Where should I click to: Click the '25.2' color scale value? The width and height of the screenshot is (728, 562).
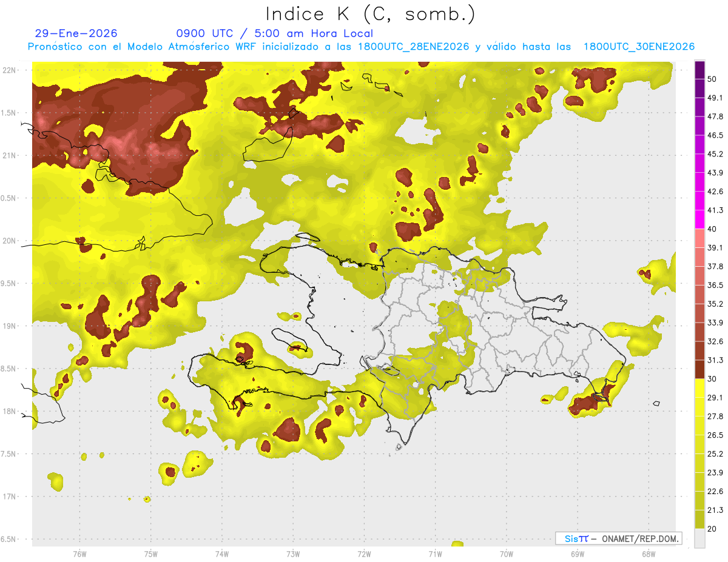tap(715, 454)
